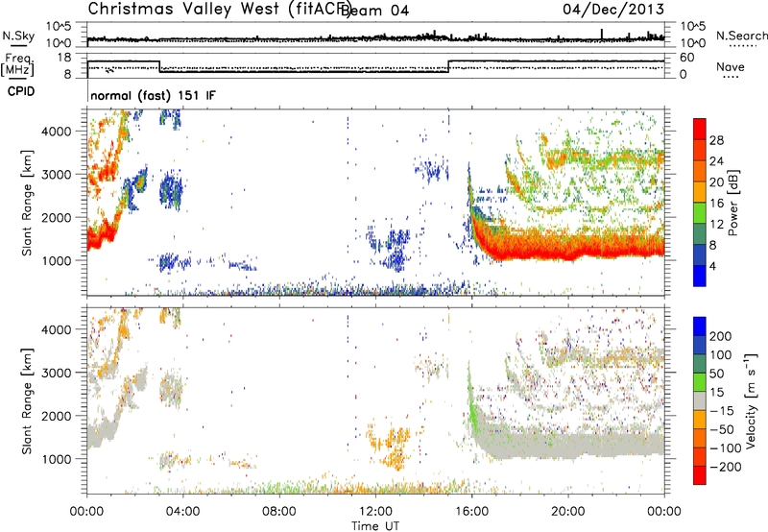Image resolution: width=768 pixels, height=532 pixels.
Task: Click the 'Freq. [MHz]' axis label
Action: pyautogui.click(x=17, y=64)
